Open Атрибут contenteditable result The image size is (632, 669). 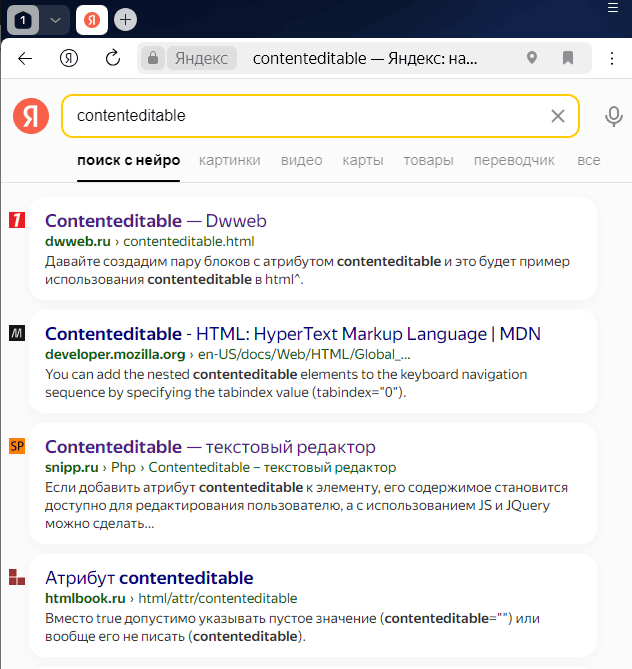click(x=149, y=578)
